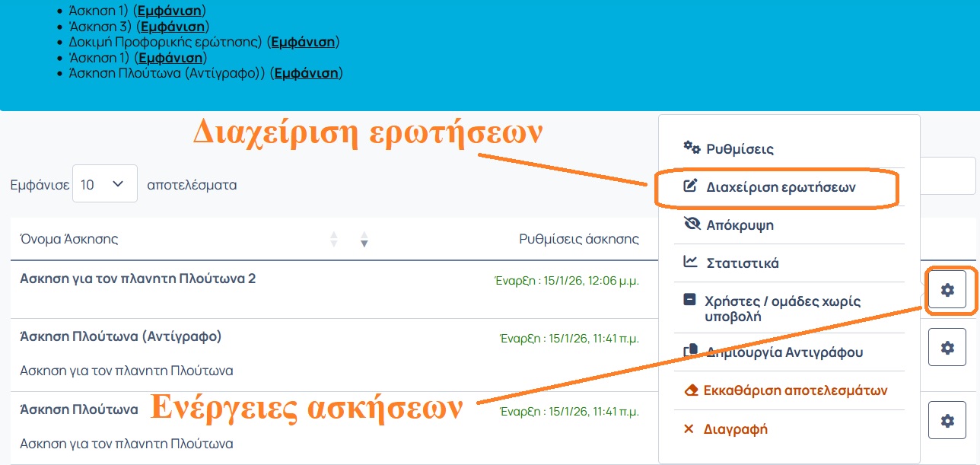Screen dimensions: 980x465
Task: Click the eraser icon beside Εκκαθάριση αποτελεσμάτων
Action: click(691, 390)
